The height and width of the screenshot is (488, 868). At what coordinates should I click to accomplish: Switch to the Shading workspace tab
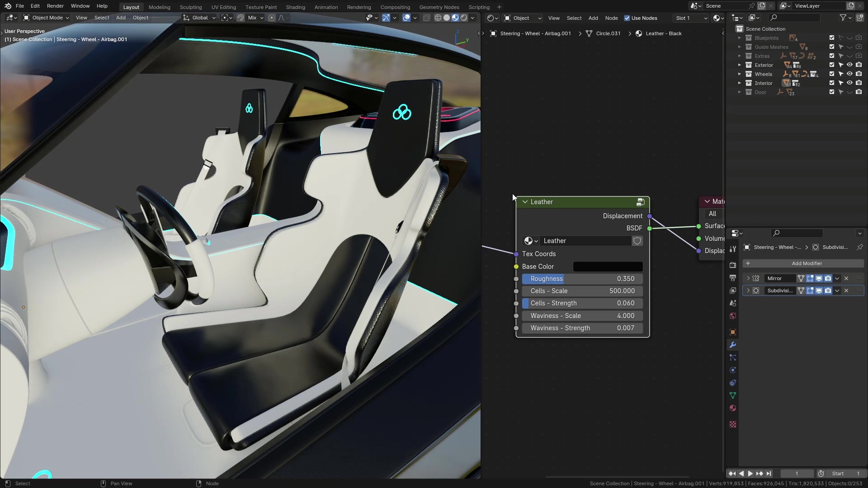tap(295, 7)
